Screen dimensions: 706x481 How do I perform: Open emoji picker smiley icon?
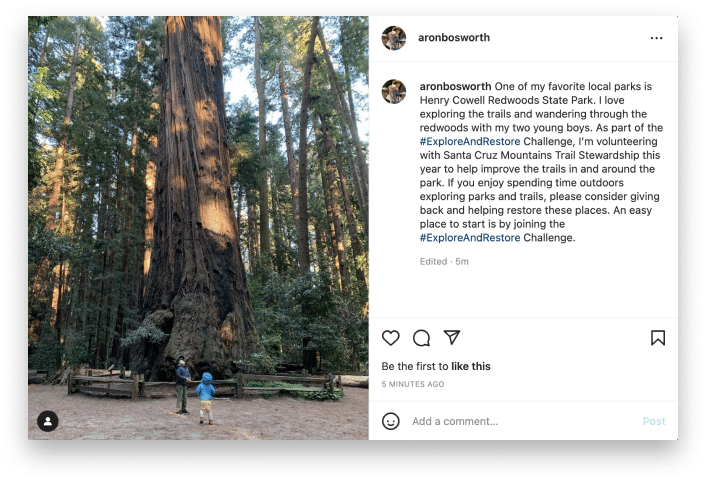[x=391, y=421]
